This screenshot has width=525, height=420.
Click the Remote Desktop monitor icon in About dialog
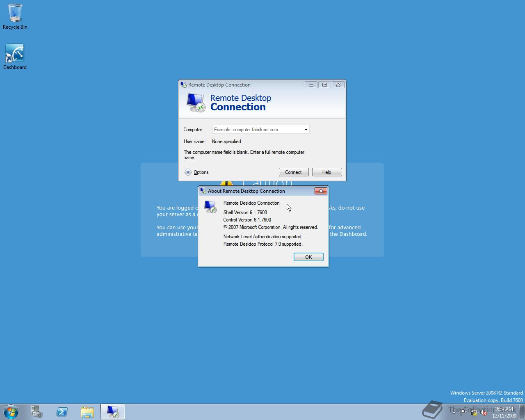(210, 207)
